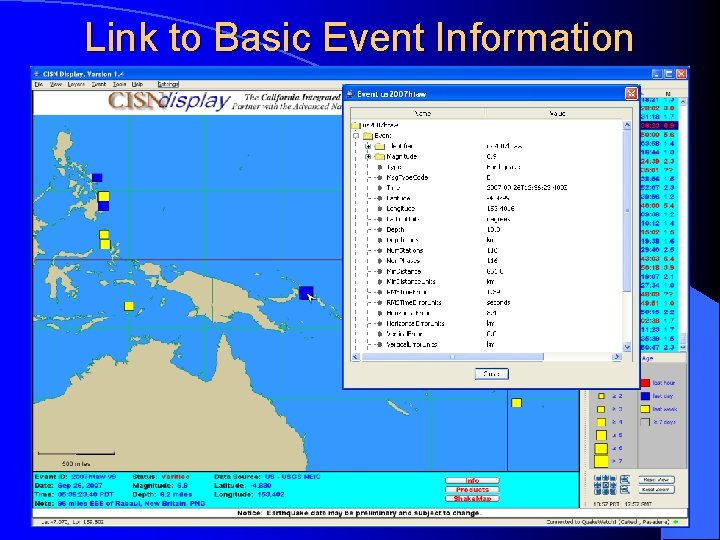Click the Event folder icon in tree
The image size is (720, 540).
(x=367, y=135)
